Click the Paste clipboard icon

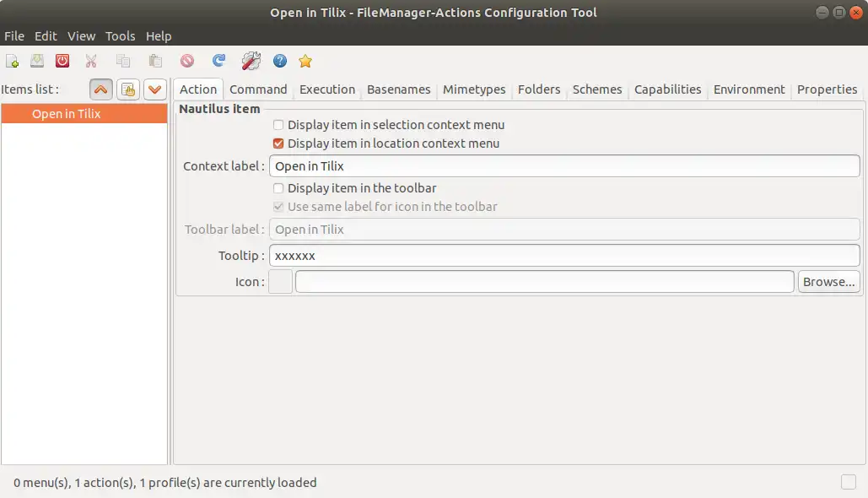[x=155, y=61]
